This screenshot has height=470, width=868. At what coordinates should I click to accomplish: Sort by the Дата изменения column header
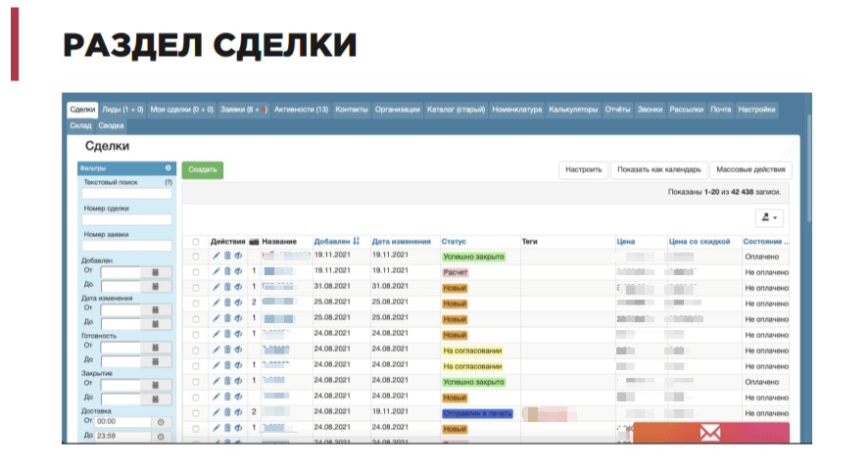click(402, 242)
